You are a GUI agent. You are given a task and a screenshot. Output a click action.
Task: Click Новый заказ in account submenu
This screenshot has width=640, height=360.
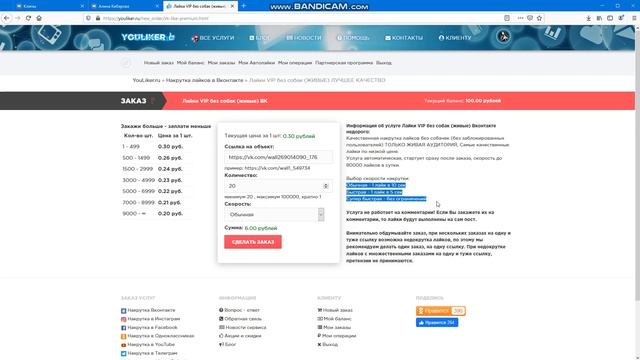pos(158,63)
